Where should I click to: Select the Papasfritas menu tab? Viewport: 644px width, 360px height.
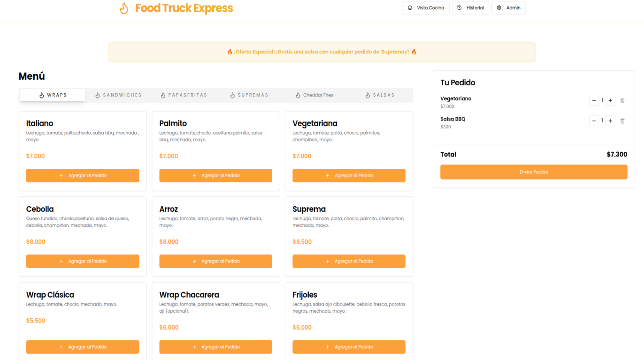coord(184,95)
